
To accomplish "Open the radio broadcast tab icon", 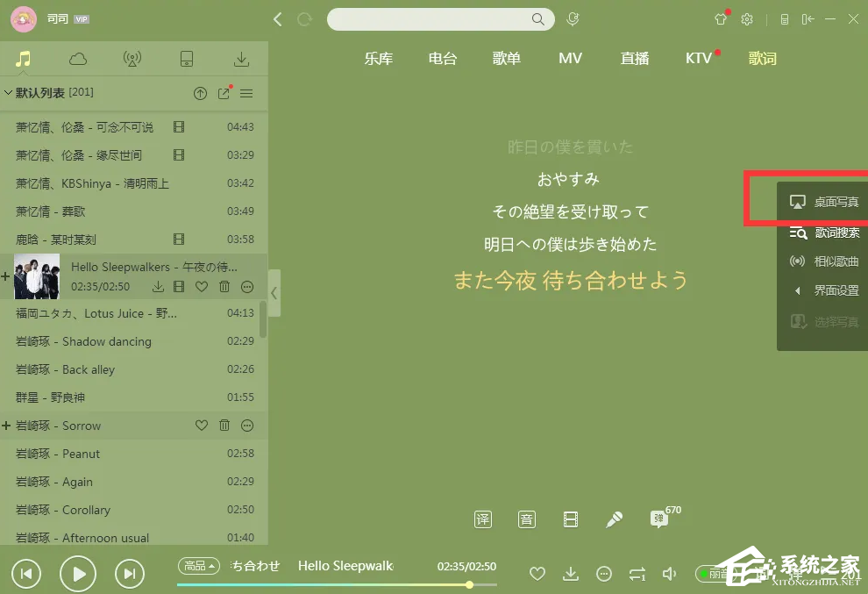I will [x=132, y=59].
